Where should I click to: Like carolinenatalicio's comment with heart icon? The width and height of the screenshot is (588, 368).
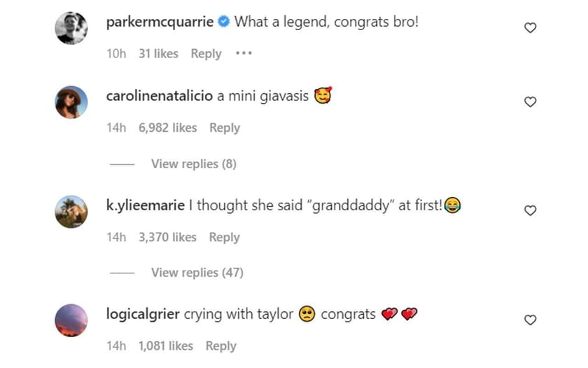point(530,102)
